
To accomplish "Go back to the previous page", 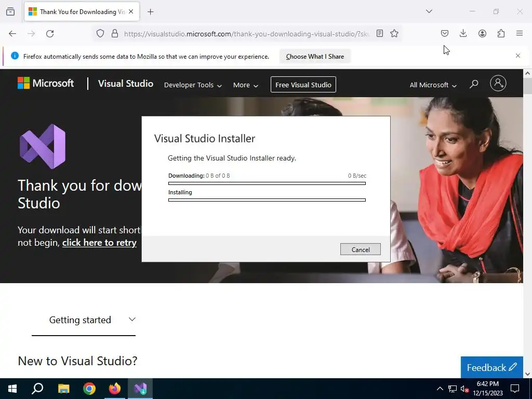I will coord(12,34).
